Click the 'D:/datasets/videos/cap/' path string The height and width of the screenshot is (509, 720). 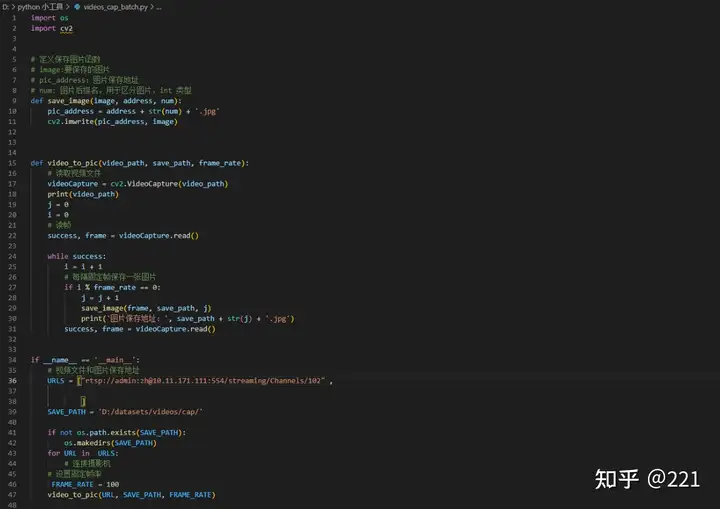tap(150, 412)
